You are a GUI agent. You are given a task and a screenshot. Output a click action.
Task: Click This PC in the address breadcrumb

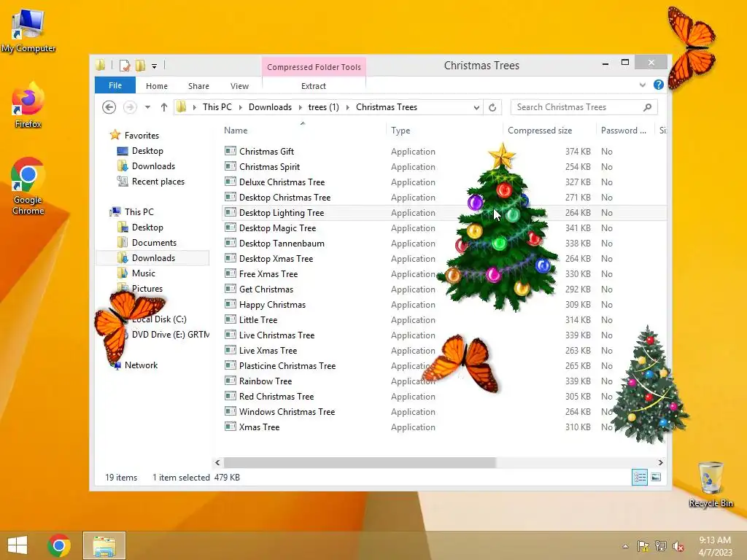(217, 107)
